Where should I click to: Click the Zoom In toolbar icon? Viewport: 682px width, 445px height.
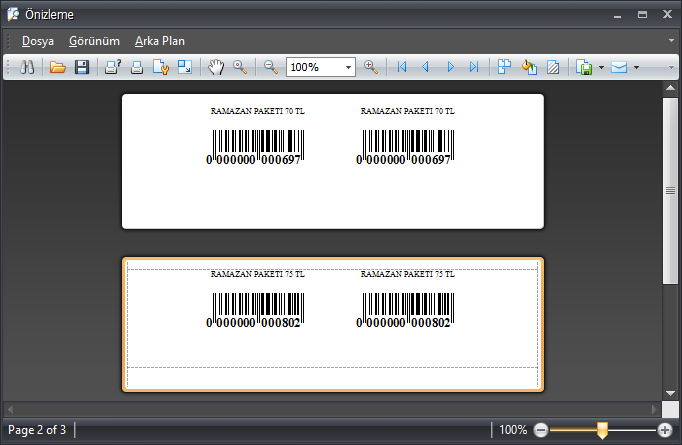point(371,67)
